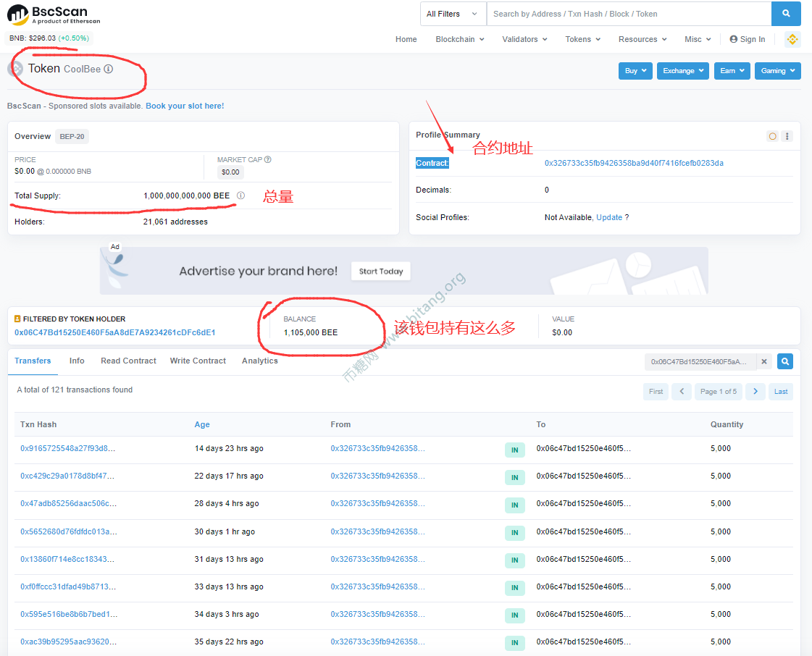Viewport: 812px width, 656px height.
Task: Expand the Tokens menu
Action: click(x=583, y=39)
